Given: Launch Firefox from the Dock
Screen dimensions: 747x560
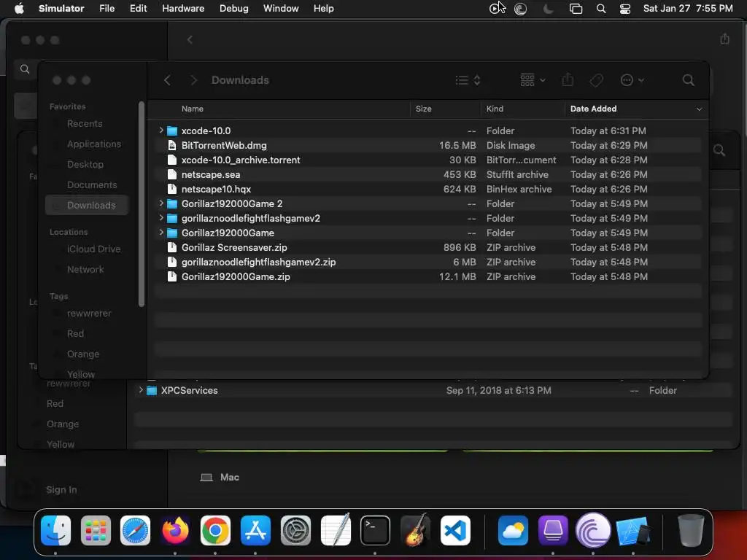Looking at the screenshot, I should (x=175, y=531).
